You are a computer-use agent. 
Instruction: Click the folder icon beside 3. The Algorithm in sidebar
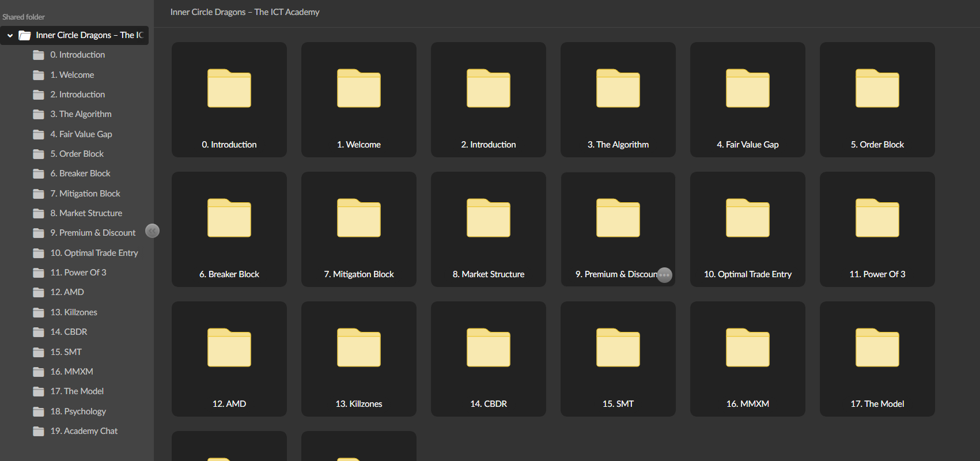click(x=39, y=115)
